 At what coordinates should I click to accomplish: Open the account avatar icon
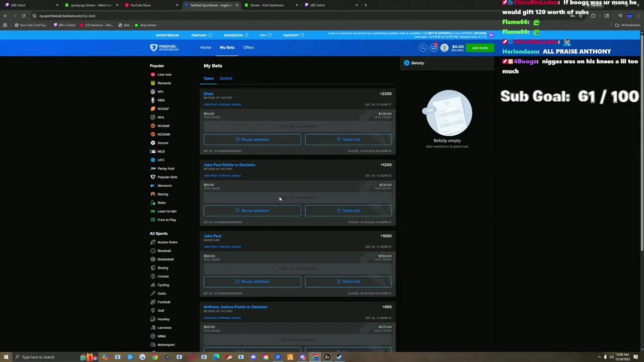click(444, 48)
